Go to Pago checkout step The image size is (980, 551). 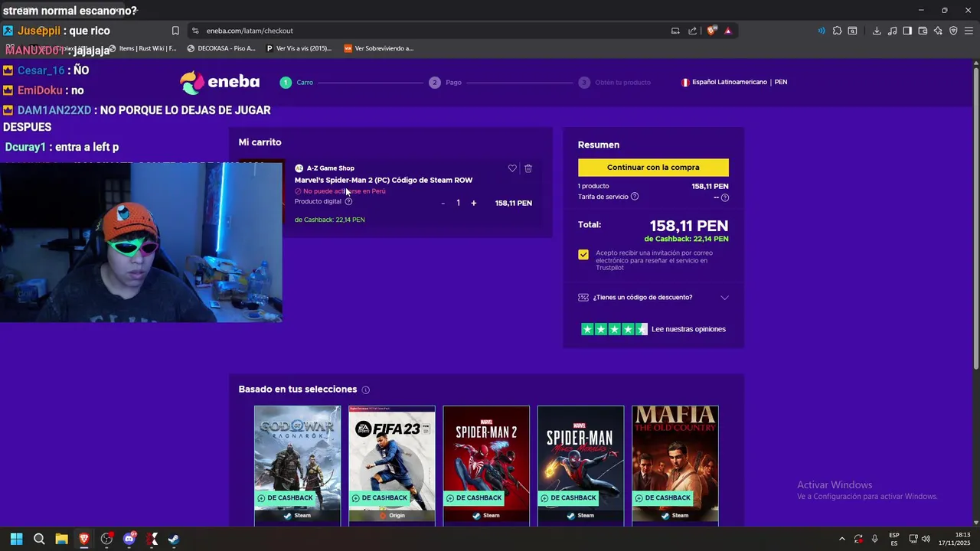click(446, 82)
